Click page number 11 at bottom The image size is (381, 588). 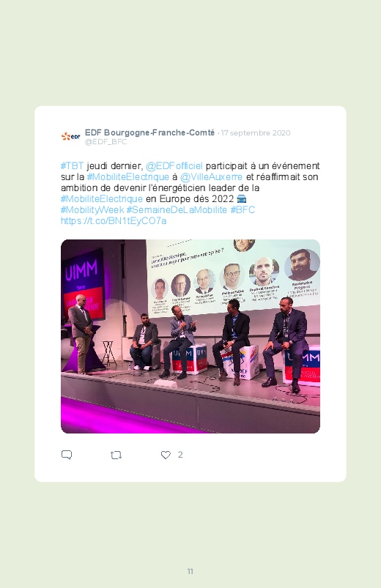[190, 571]
